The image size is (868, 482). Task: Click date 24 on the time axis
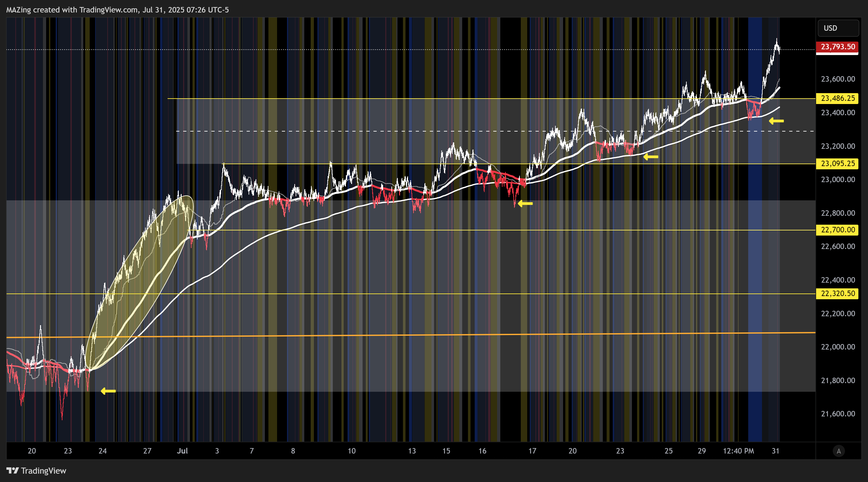pos(102,451)
